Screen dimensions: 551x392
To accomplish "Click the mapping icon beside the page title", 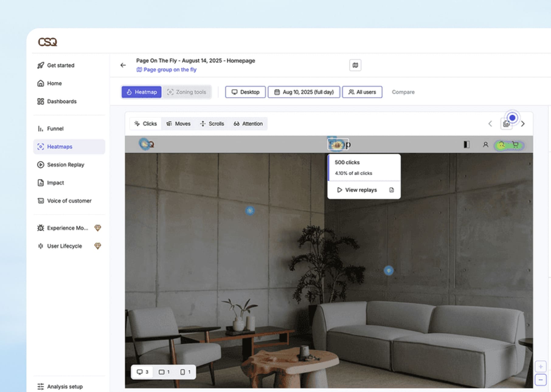I will point(355,65).
